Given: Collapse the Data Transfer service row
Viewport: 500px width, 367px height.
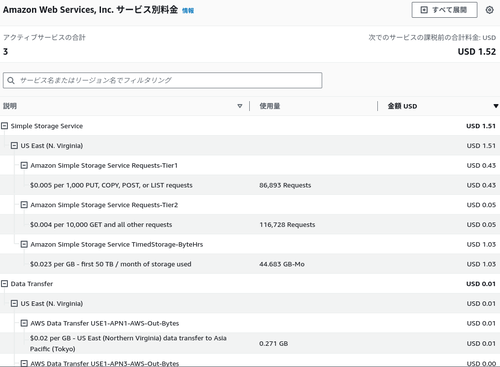Looking at the screenshot, I should tap(4, 283).
